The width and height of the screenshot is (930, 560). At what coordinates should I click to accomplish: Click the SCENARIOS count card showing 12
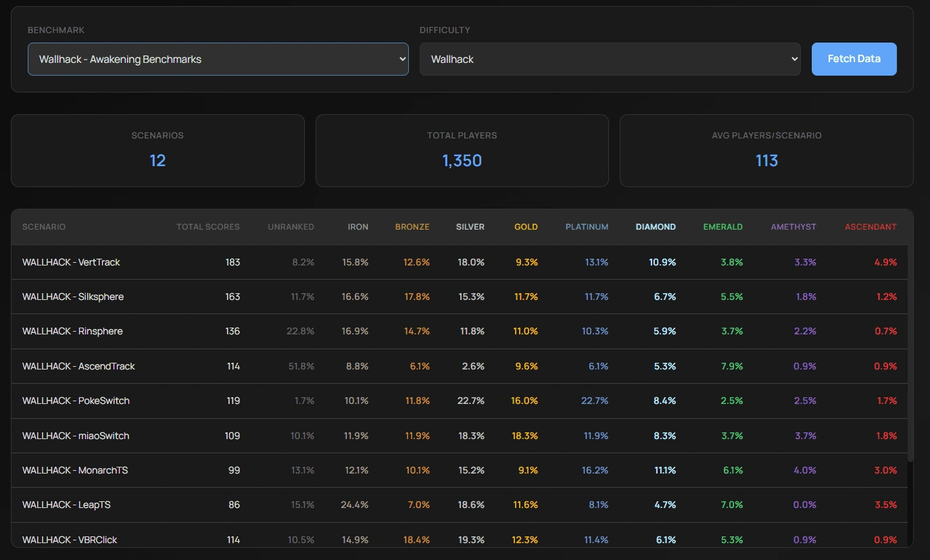click(x=157, y=150)
